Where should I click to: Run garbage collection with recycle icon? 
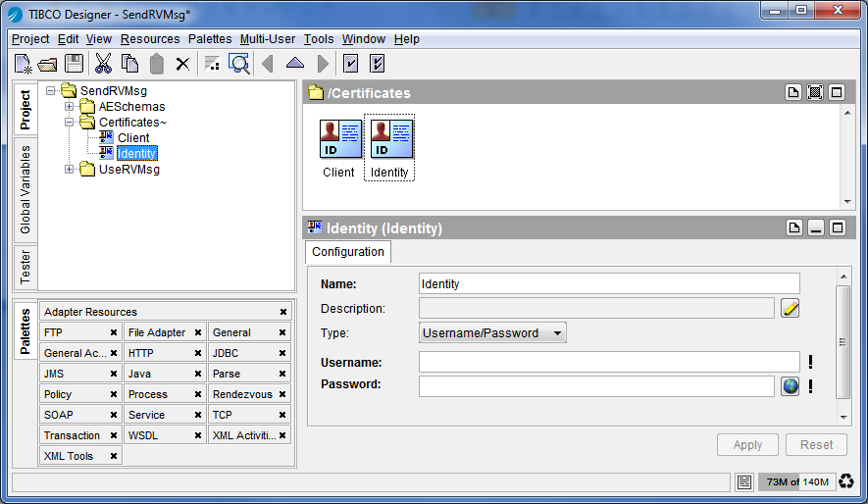pos(845,481)
